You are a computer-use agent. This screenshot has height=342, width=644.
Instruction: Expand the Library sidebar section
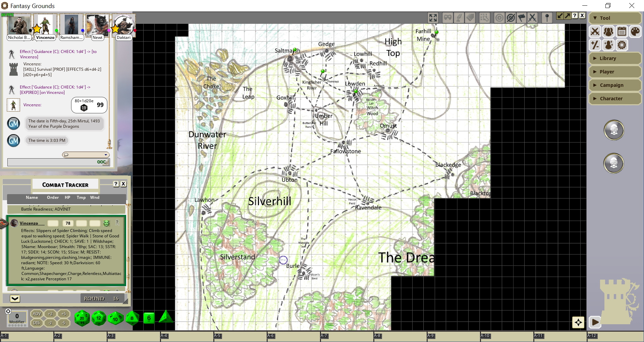[x=615, y=58]
